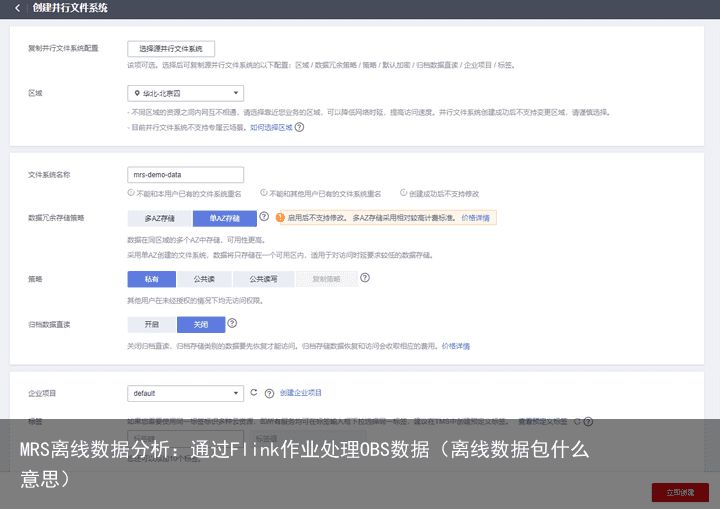The height and width of the screenshot is (509, 720).
Task: Select the public read-write policy option
Action: (x=264, y=279)
